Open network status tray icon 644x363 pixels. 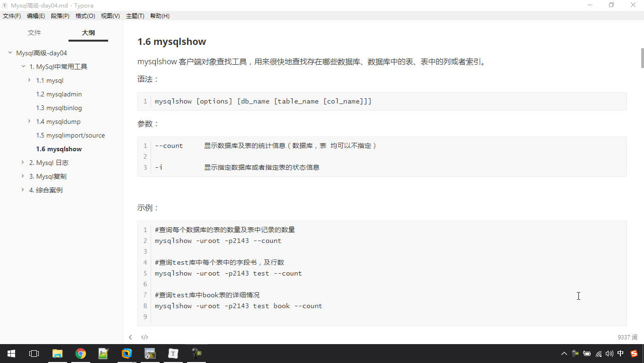(598, 354)
